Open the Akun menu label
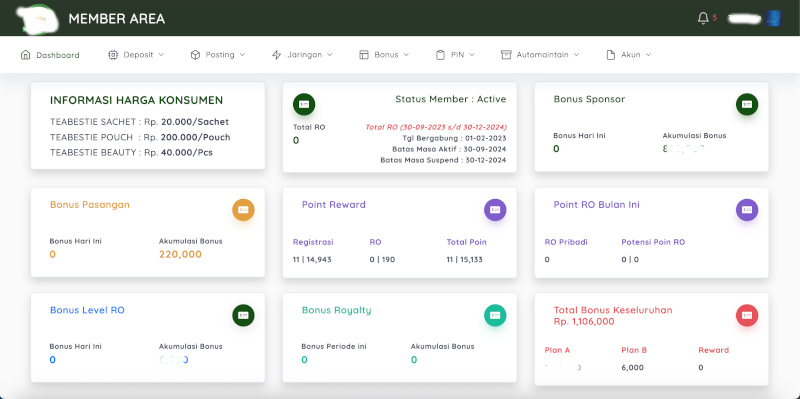This screenshot has width=800, height=399. pos(631,55)
